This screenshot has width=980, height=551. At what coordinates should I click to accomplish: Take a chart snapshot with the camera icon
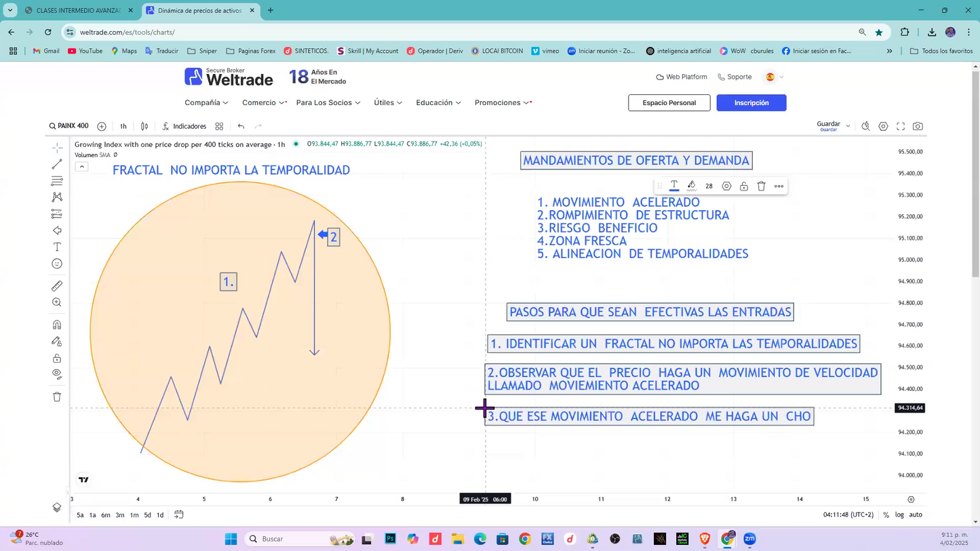[x=917, y=126]
